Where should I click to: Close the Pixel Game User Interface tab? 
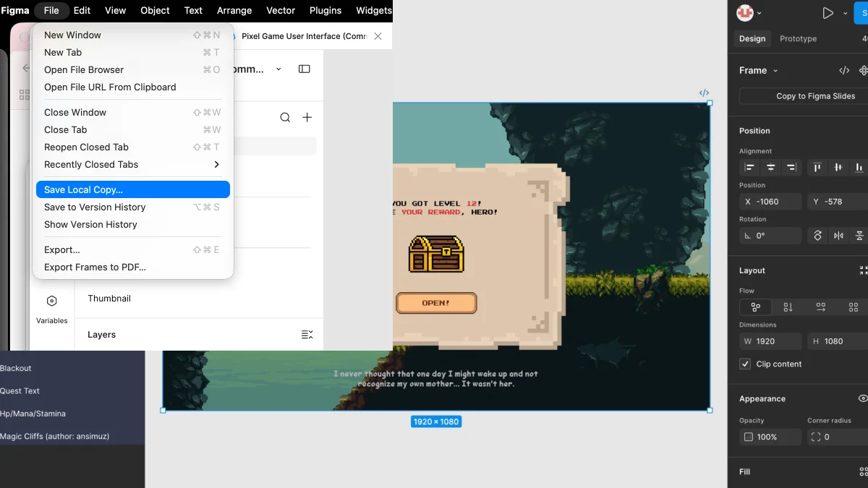pyautogui.click(x=378, y=35)
